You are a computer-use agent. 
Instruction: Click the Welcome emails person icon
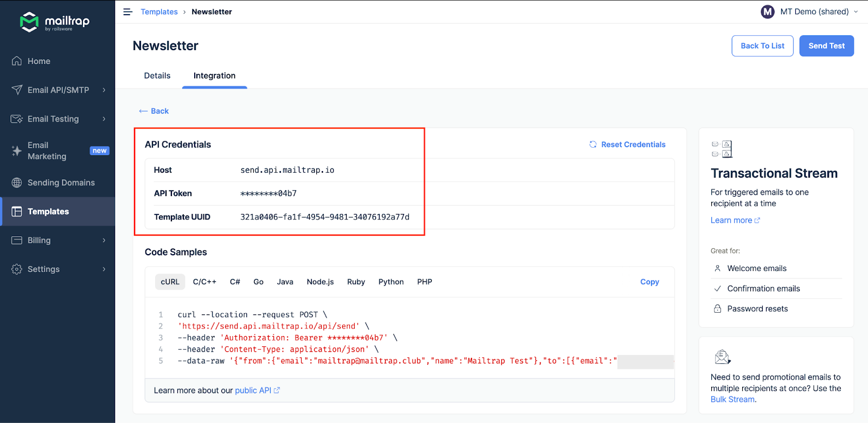[717, 268]
